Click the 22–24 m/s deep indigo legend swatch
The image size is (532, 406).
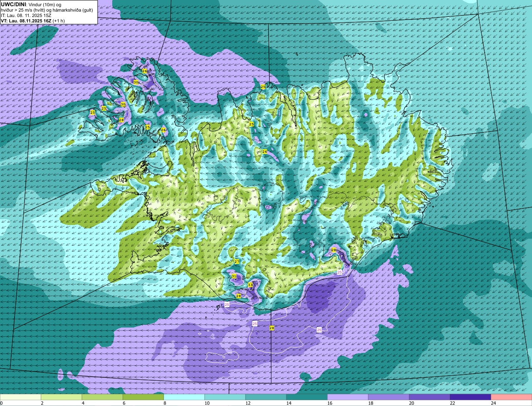pos(471,397)
